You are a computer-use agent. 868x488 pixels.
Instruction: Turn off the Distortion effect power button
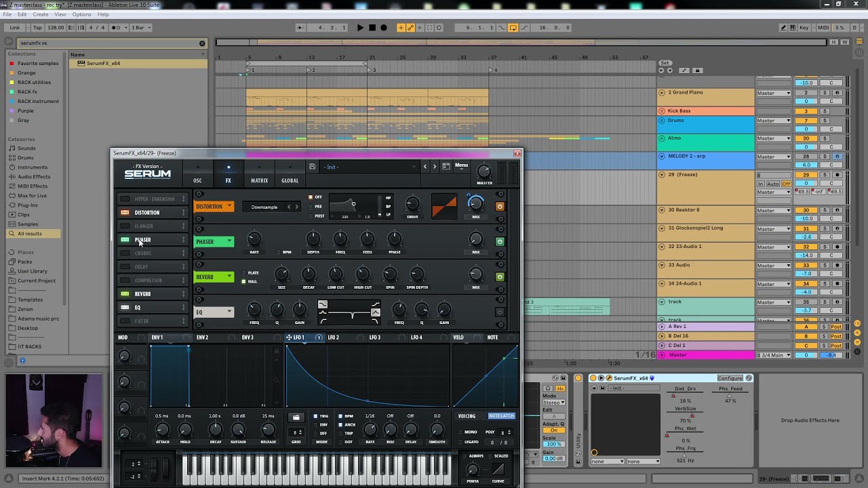point(500,206)
